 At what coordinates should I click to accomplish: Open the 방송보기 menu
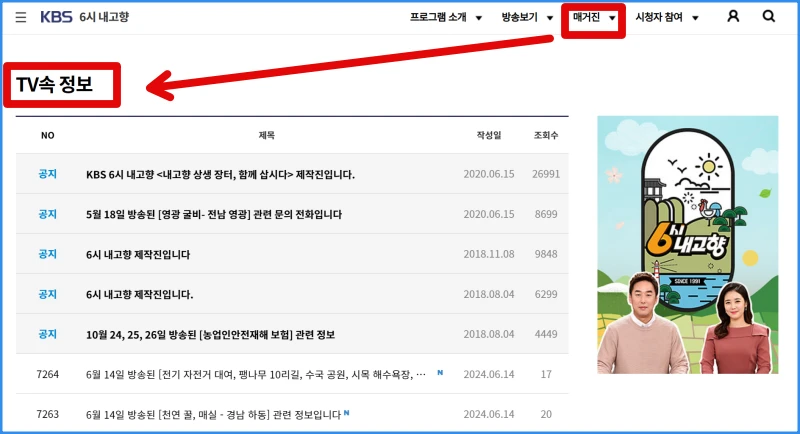click(519, 17)
